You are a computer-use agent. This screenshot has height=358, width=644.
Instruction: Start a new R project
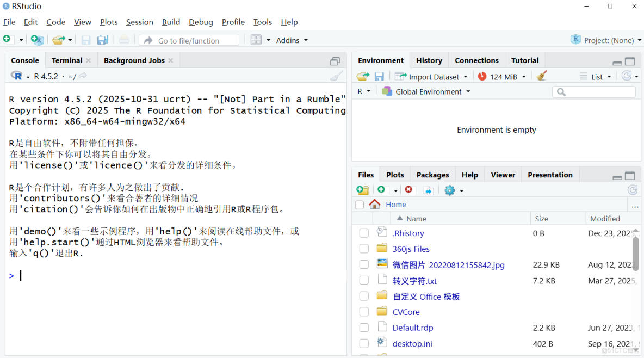36,40
